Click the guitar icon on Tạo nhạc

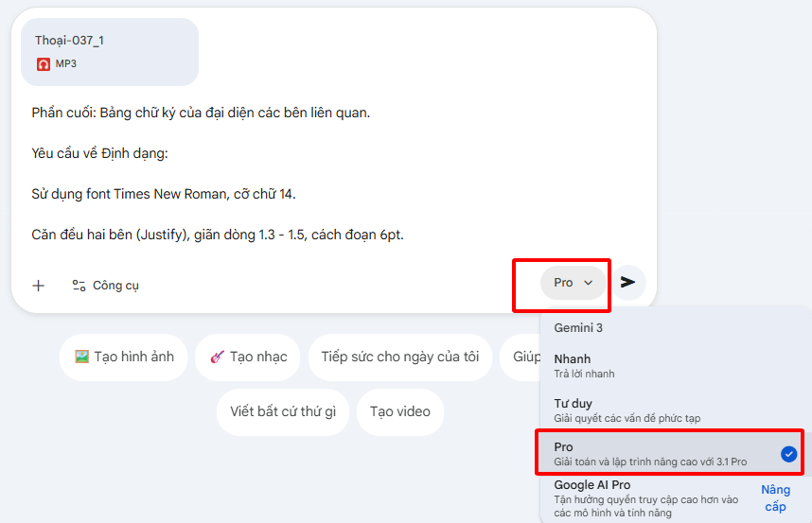[217, 357]
